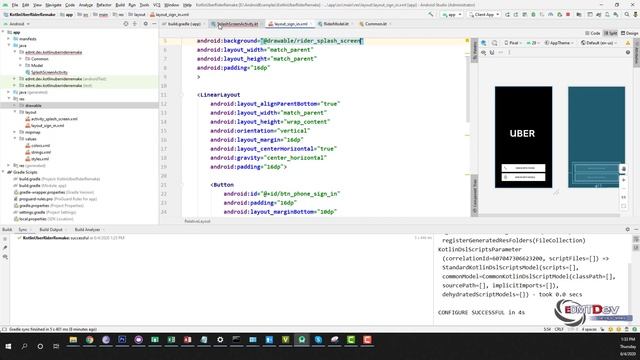Click the Select Opened File target icon
Image resolution: width=640 pixels, height=360 pixels.
click(126, 24)
